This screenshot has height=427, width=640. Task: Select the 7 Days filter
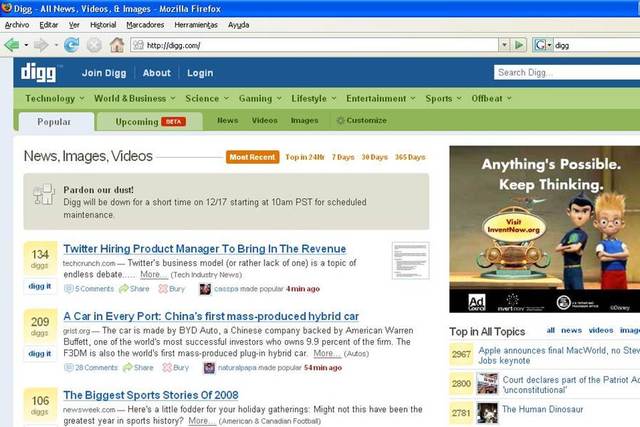coord(343,157)
